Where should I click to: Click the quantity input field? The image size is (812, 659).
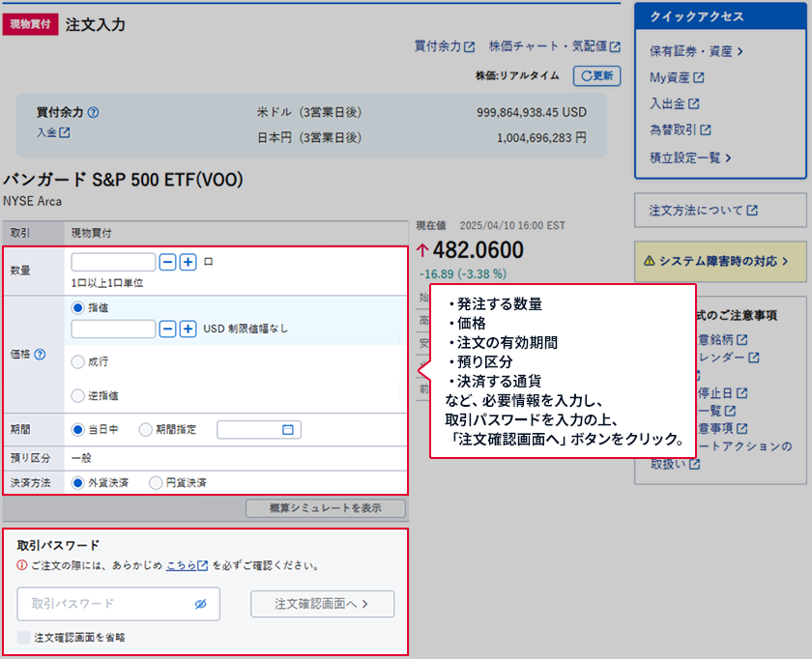pos(113,262)
